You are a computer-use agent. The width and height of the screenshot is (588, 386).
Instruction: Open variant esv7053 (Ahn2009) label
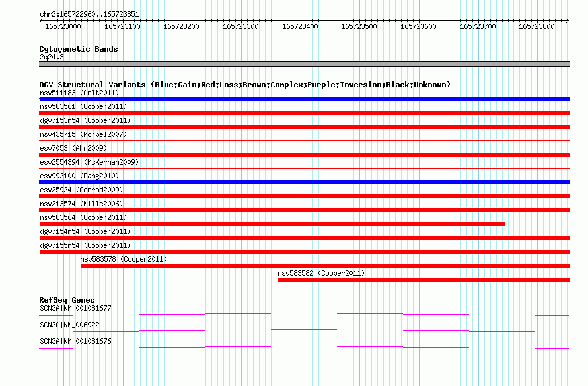coord(73,148)
